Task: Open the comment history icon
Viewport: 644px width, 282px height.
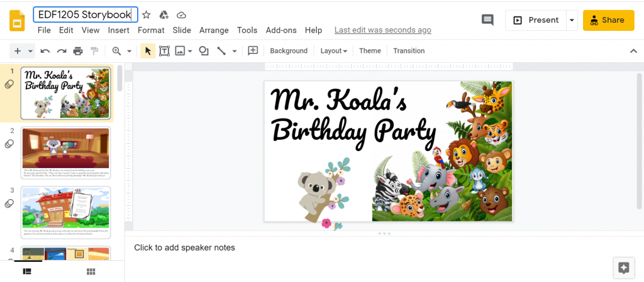Action: pyautogui.click(x=487, y=20)
